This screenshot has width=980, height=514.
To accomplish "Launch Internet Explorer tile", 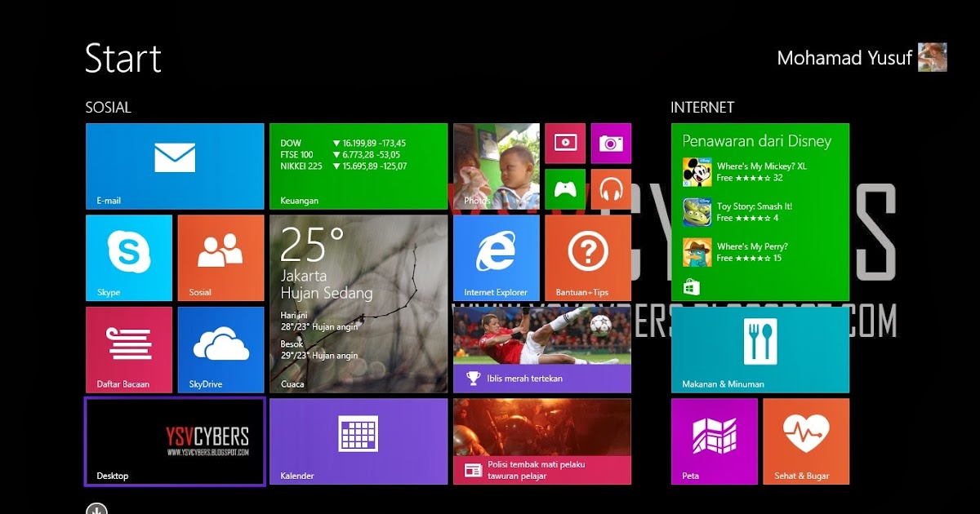I will tap(497, 258).
